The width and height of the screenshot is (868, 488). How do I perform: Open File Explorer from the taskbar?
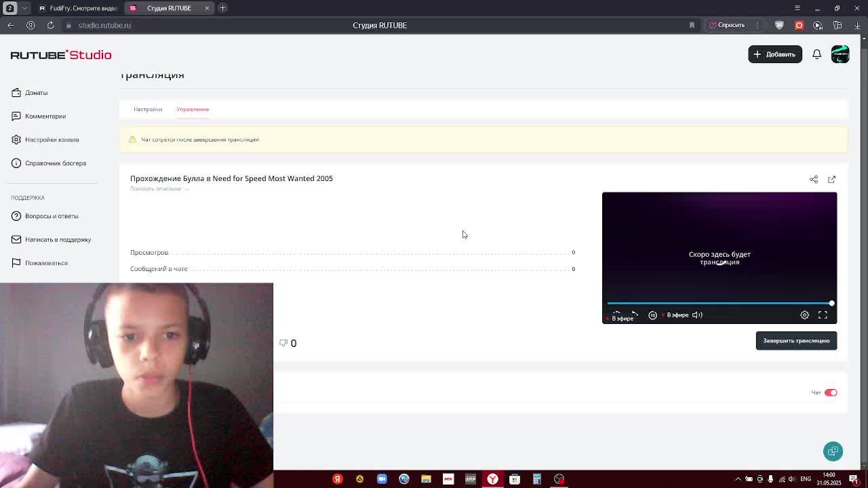point(426,479)
